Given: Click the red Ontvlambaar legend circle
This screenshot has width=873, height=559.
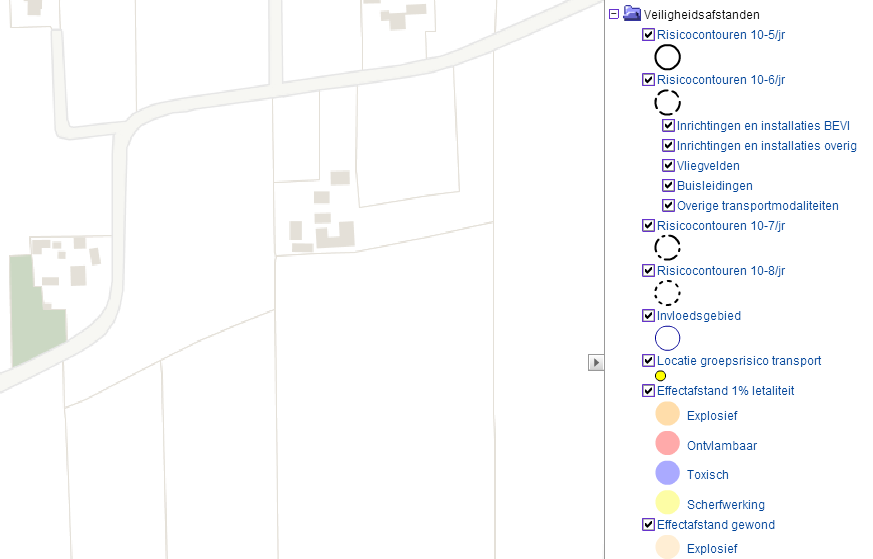Looking at the screenshot, I should [667, 443].
